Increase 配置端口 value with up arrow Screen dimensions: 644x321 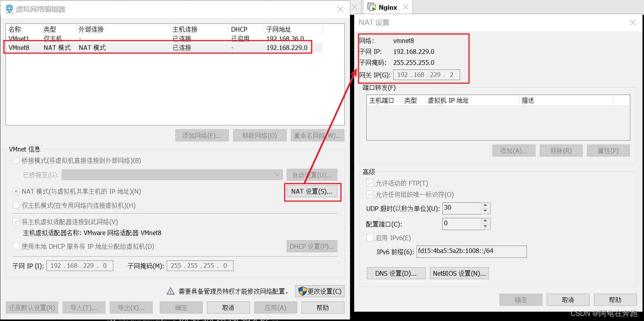point(485,221)
